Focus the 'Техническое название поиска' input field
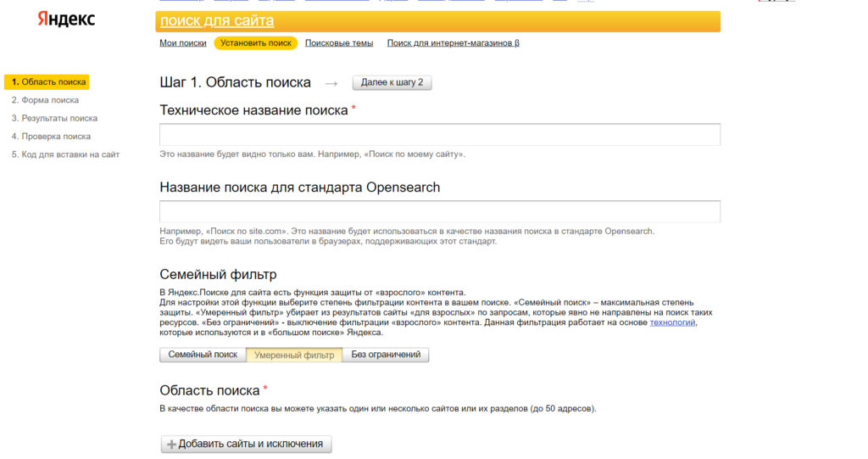Image resolution: width=868 pixels, height=459 pixels. click(440, 135)
